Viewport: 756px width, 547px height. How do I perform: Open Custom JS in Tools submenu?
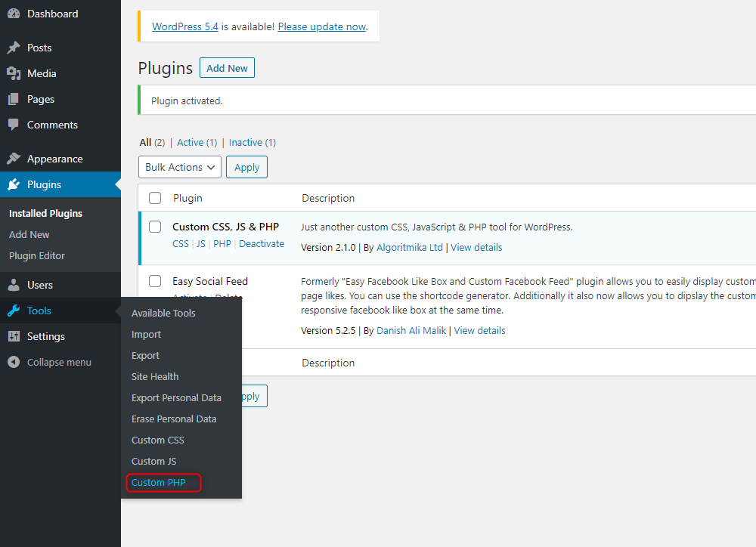point(153,461)
